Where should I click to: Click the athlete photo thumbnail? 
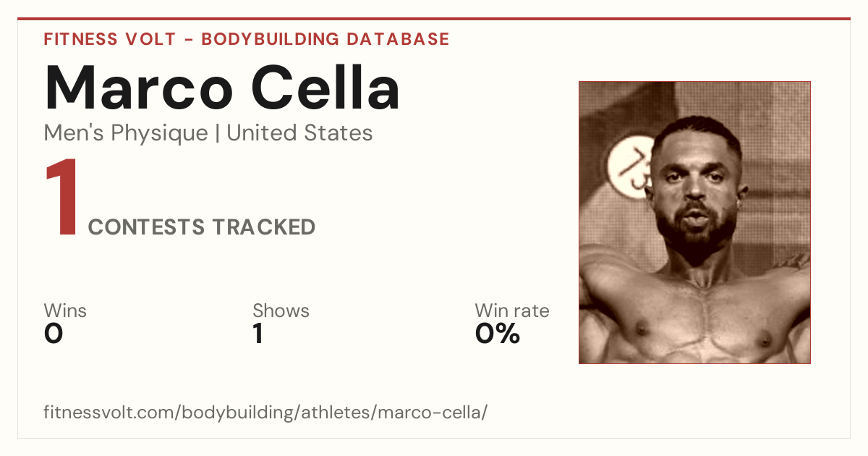point(694,222)
